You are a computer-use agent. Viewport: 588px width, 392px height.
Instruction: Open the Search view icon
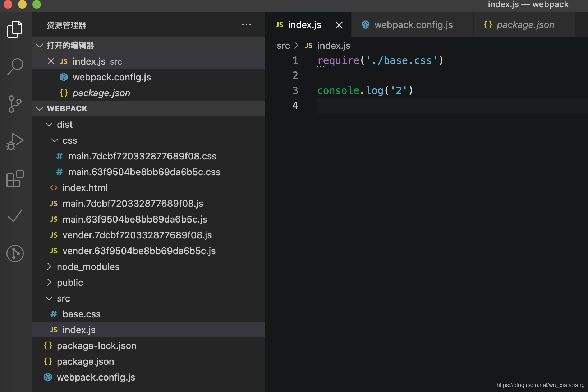[15, 67]
